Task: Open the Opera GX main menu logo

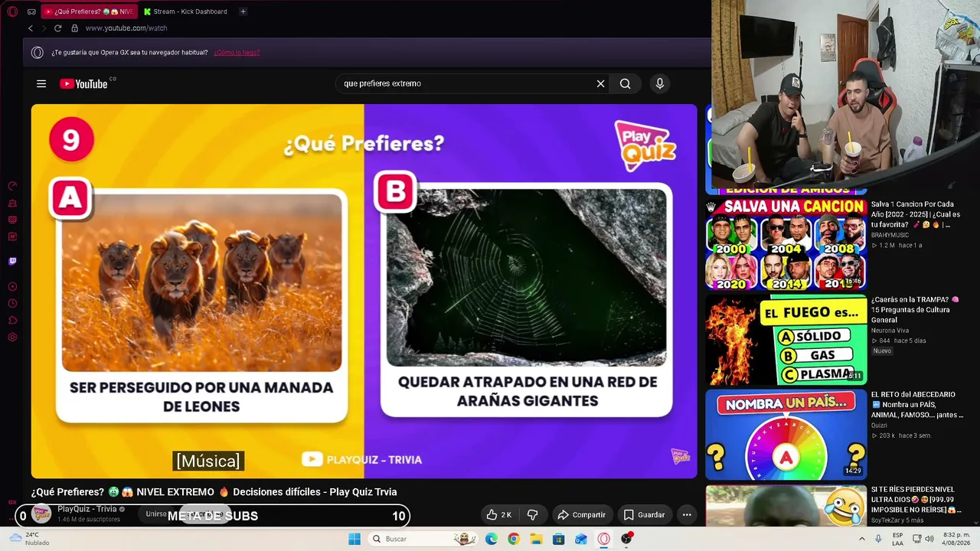Action: click(x=12, y=11)
